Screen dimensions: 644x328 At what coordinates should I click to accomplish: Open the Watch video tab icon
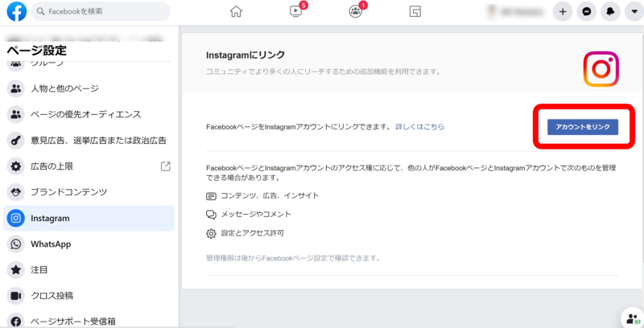pos(295,11)
